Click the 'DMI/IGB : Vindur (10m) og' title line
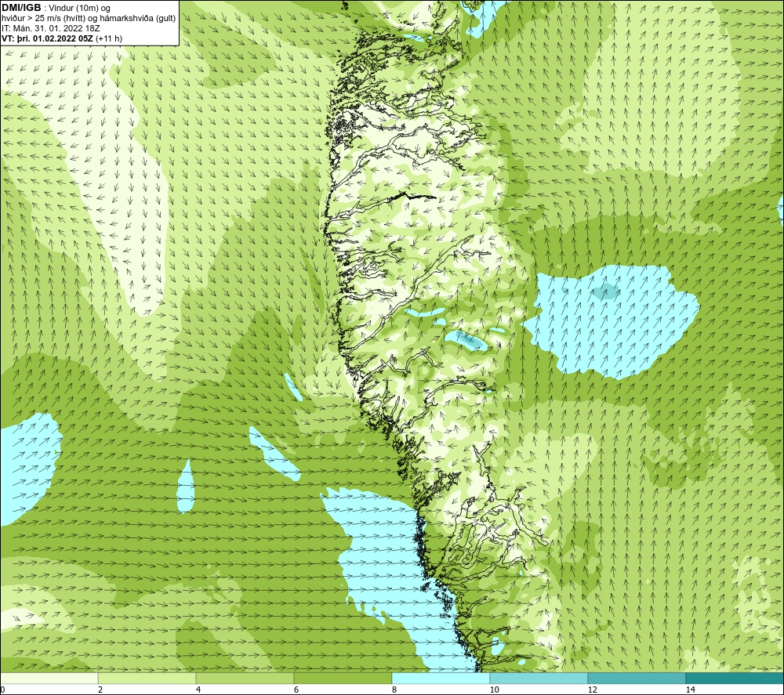 coord(56,8)
